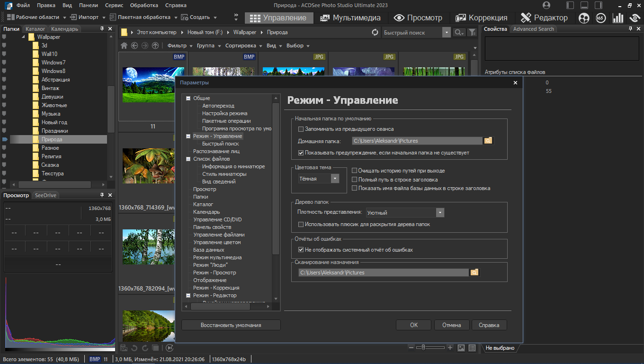644x364 pixels.
Task: Go up one folder level icon
Action: pos(155,45)
